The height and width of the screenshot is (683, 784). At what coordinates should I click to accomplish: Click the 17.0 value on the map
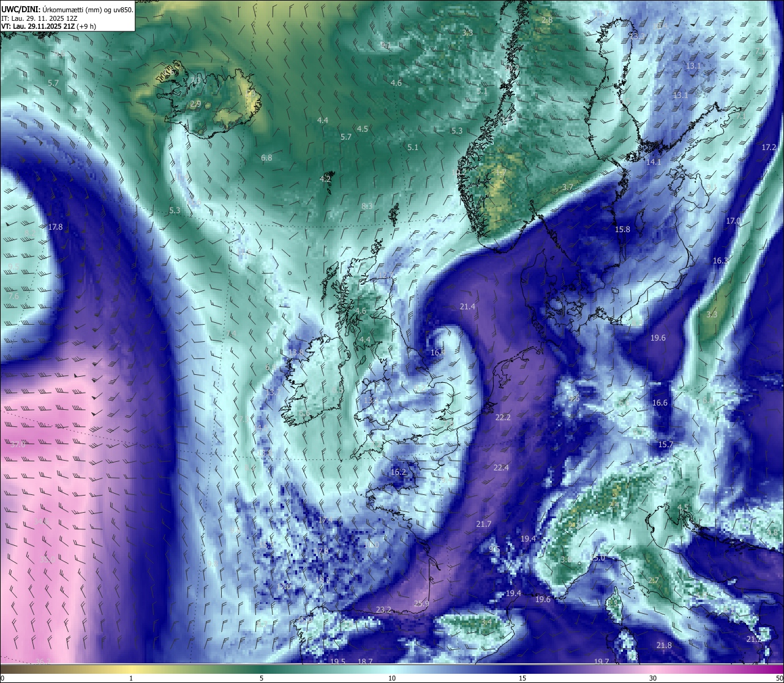(x=733, y=221)
